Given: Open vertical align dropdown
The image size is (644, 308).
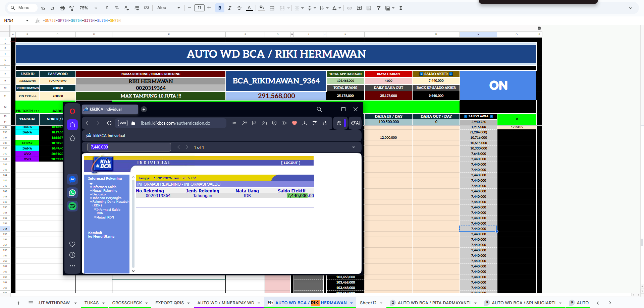Looking at the screenshot, I should 312,8.
